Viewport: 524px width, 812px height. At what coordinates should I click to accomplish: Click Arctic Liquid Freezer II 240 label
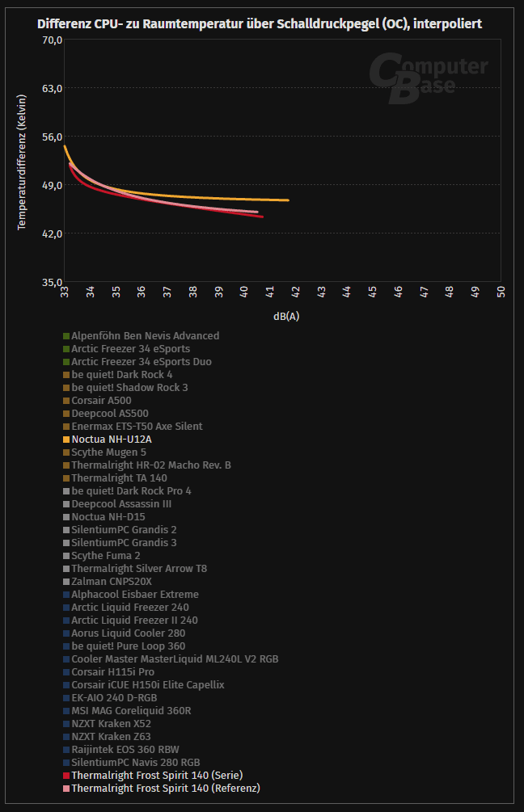click(x=135, y=621)
